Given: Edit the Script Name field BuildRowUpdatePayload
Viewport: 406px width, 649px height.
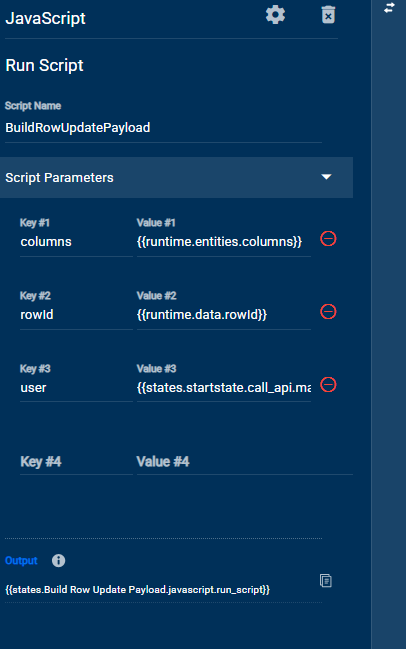Looking at the screenshot, I should [x=163, y=127].
